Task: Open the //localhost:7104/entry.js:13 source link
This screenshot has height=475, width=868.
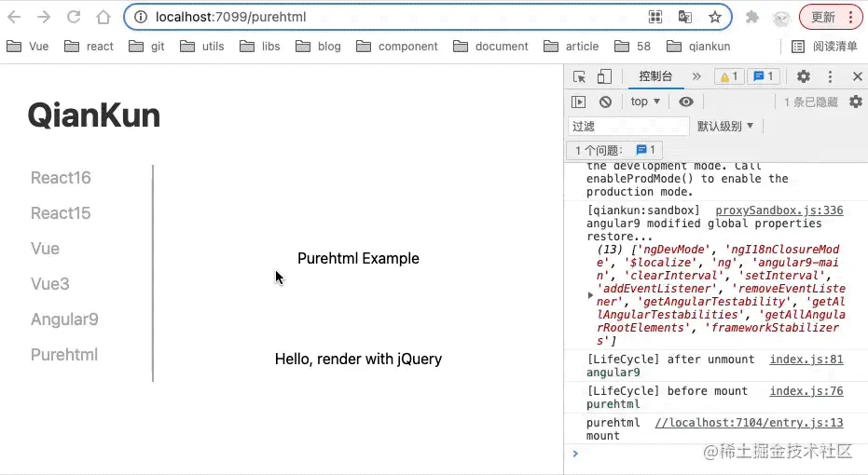Action: pos(749,423)
